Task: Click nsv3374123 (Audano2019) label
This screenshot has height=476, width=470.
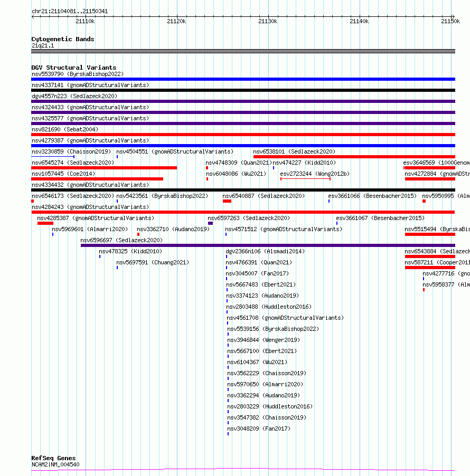Action: [x=262, y=296]
